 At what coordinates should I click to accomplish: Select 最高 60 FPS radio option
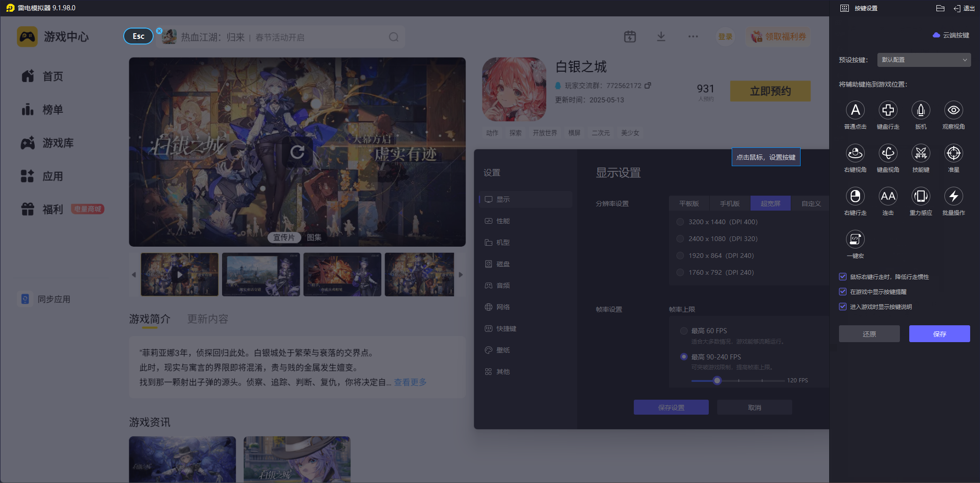tap(684, 331)
